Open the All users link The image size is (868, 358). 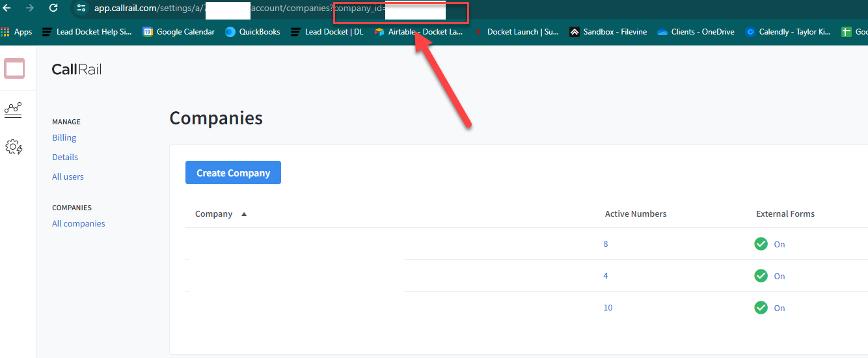[68, 177]
